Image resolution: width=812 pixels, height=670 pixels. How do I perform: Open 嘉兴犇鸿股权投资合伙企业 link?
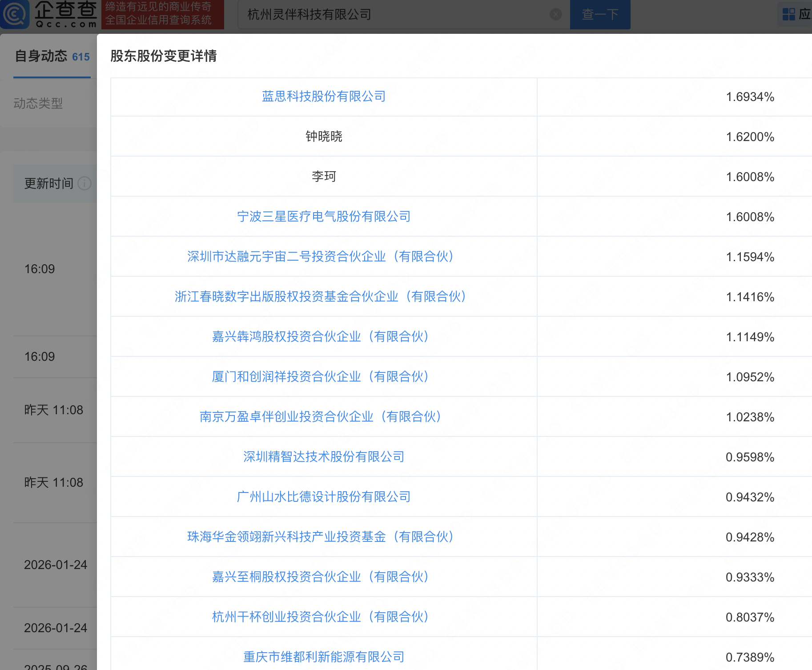[320, 337]
